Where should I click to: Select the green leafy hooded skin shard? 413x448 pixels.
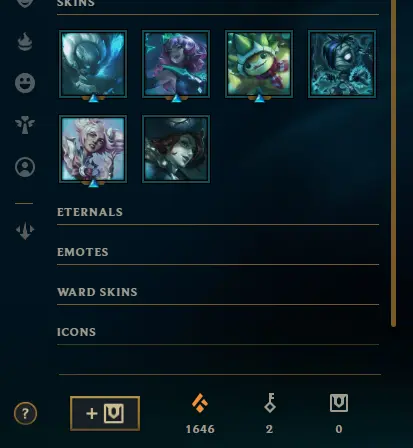coord(259,64)
